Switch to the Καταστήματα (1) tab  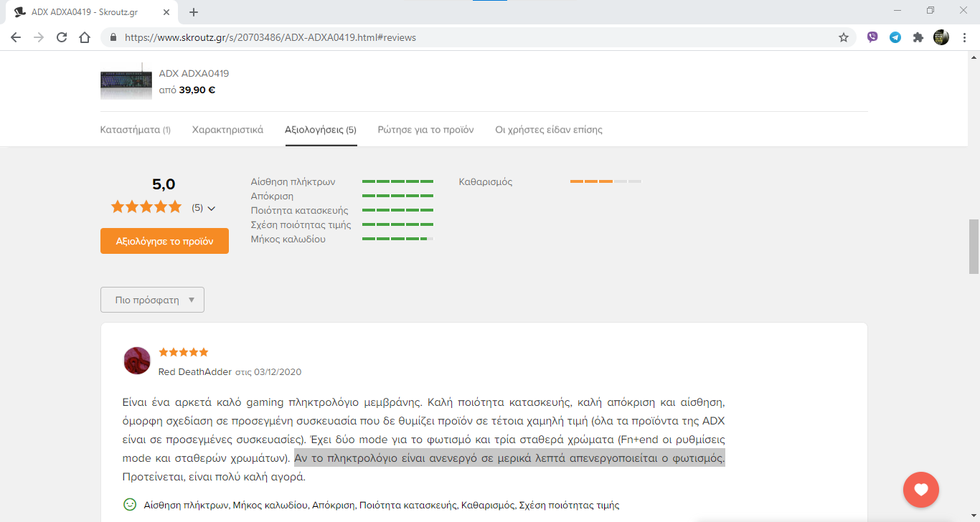[x=136, y=130]
